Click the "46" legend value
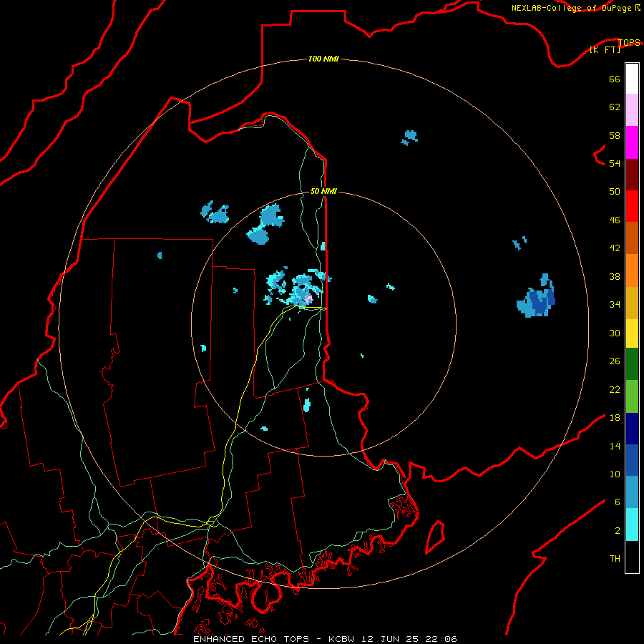 (x=615, y=220)
